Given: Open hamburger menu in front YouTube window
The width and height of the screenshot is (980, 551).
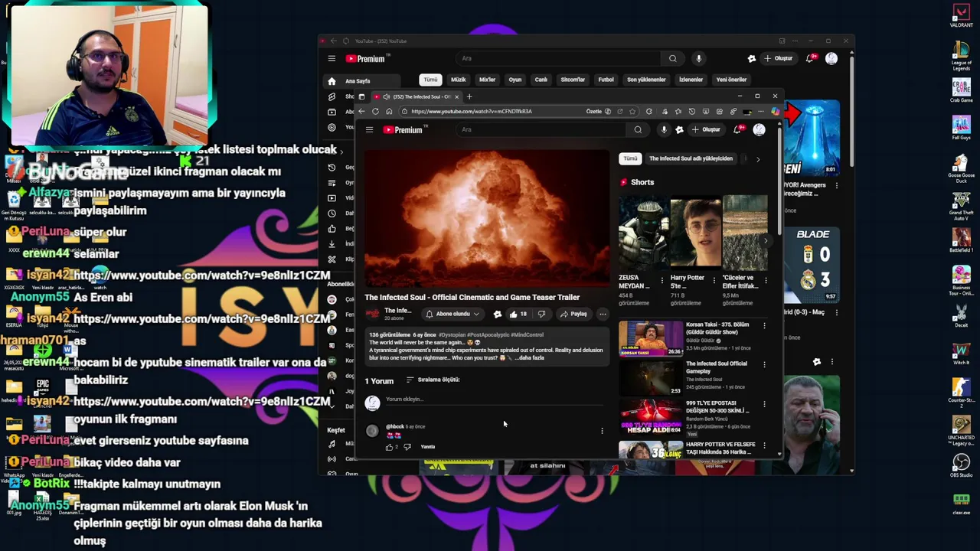Looking at the screenshot, I should point(369,130).
